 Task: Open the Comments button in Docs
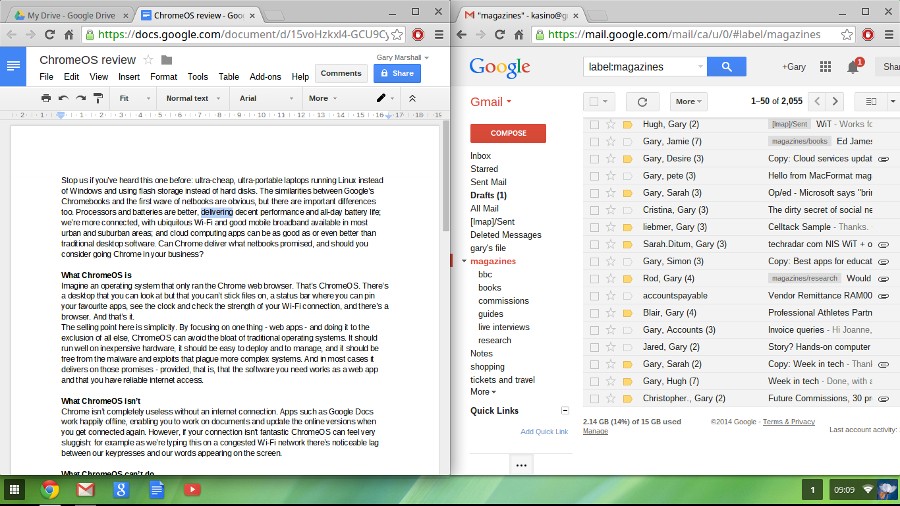click(341, 73)
